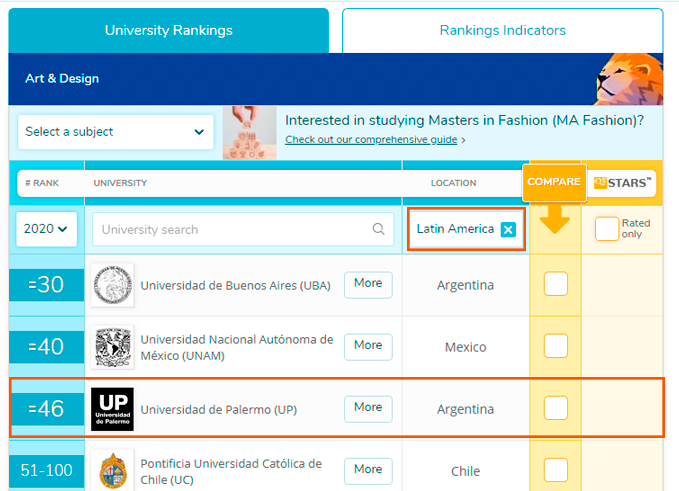Sort by the # RANK column header
The height and width of the screenshot is (491, 679).
[x=42, y=183]
